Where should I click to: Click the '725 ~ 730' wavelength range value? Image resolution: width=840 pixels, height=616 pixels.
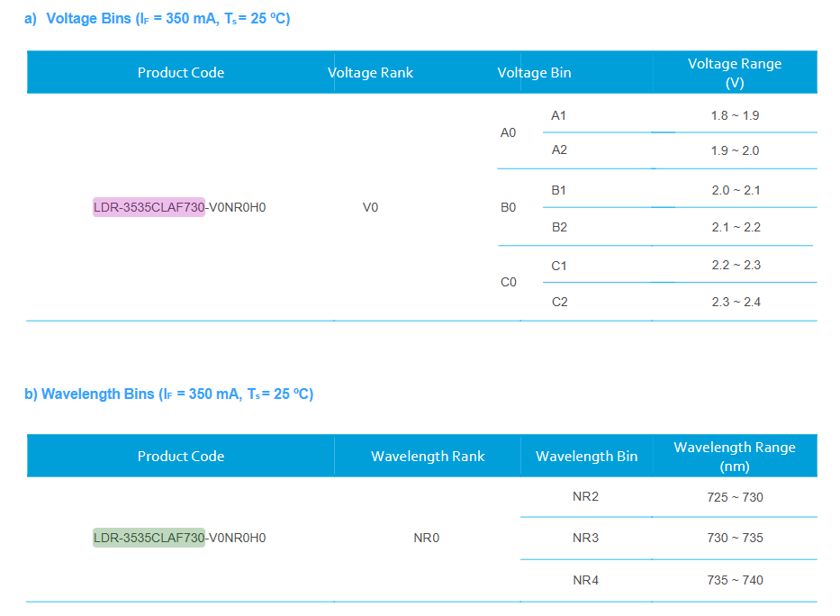tap(735, 497)
